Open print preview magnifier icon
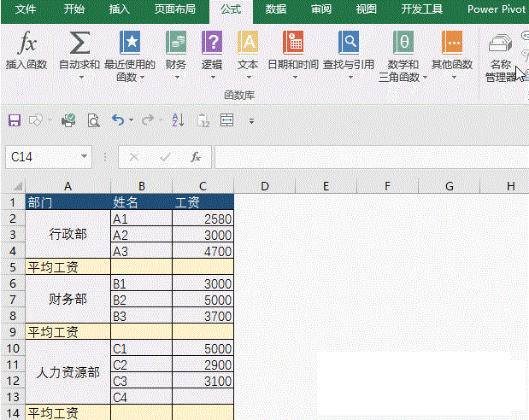 [x=93, y=120]
